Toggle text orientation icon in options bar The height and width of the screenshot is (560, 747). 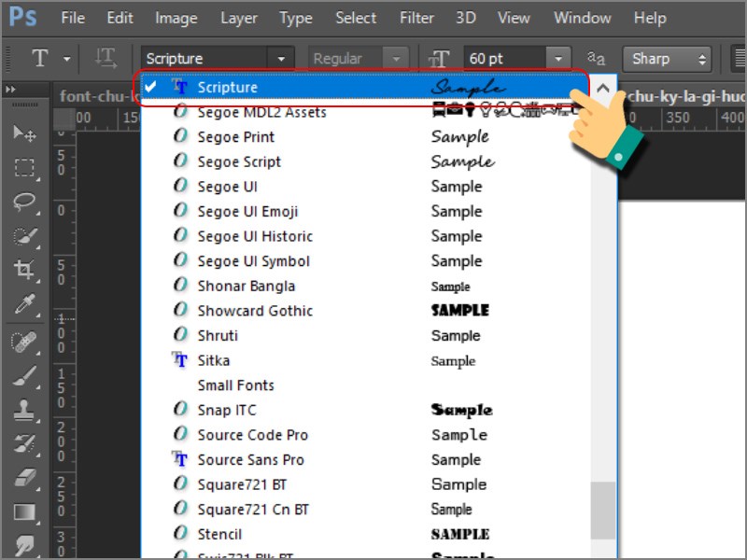(x=106, y=58)
